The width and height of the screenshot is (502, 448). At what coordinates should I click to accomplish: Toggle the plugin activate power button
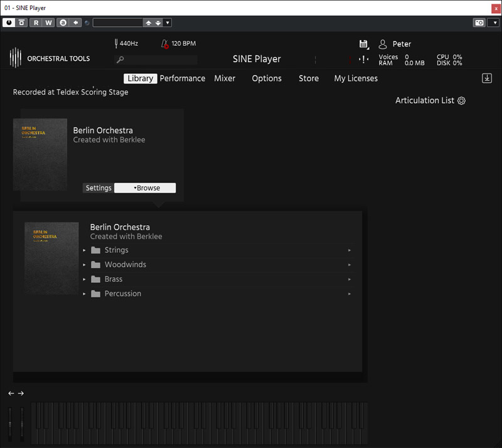coord(9,23)
